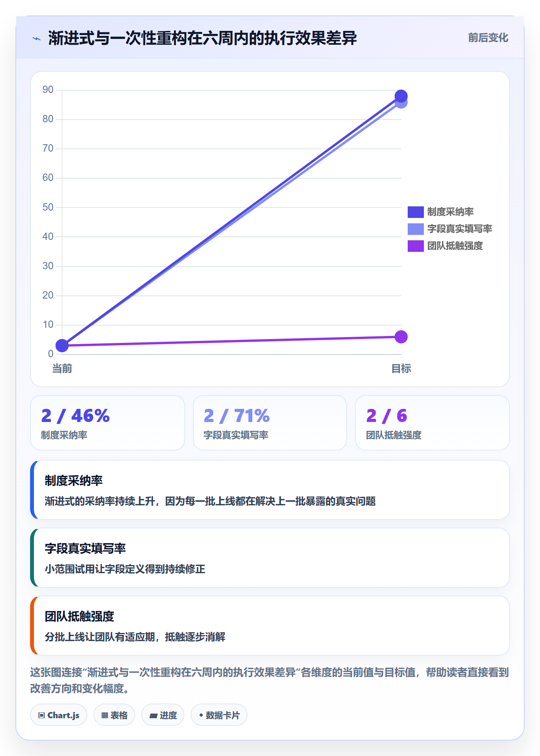Image resolution: width=540 pixels, height=756 pixels.
Task: Click the summary paragraph starting with 这张图连接
Action: [270, 680]
